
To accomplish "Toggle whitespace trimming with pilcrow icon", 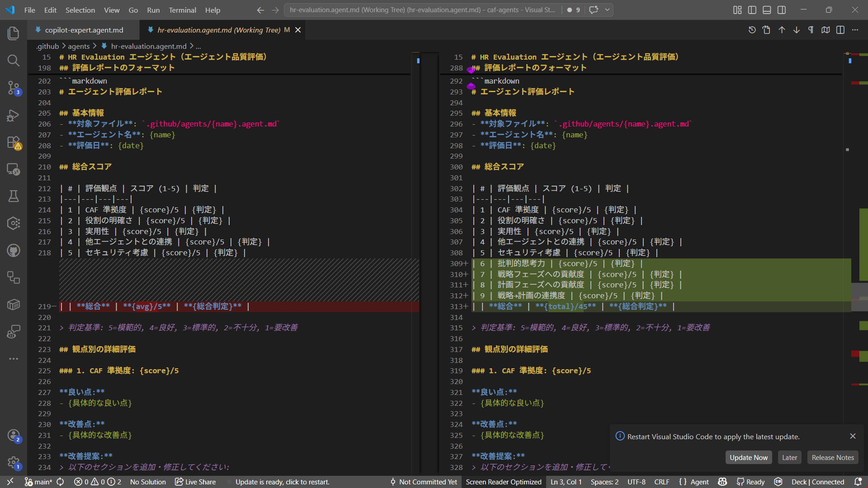I will point(811,30).
